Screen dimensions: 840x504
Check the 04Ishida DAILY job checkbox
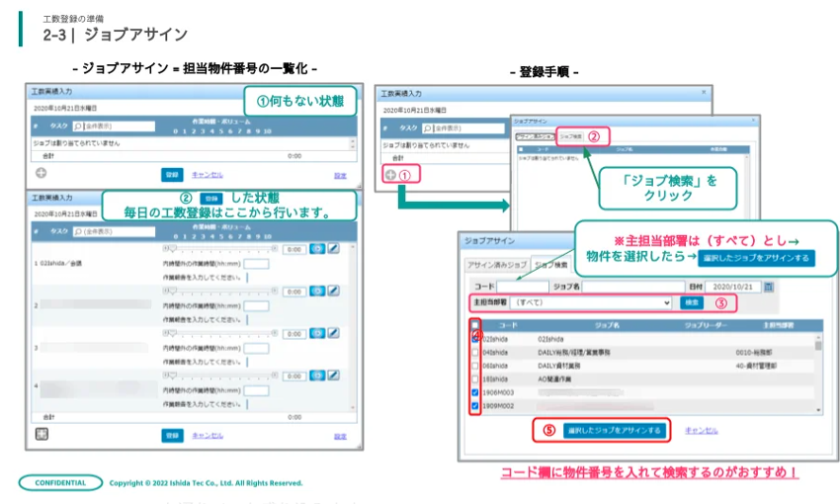475,352
